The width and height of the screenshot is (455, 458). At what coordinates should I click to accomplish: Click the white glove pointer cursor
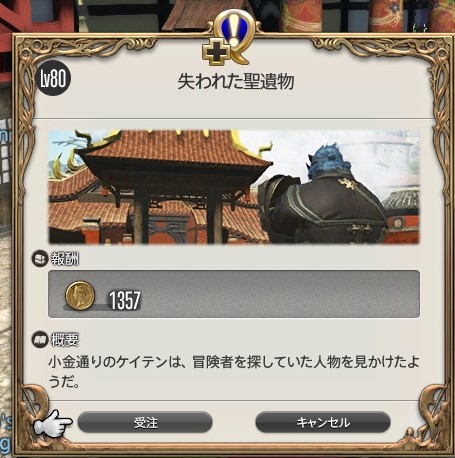(52, 423)
